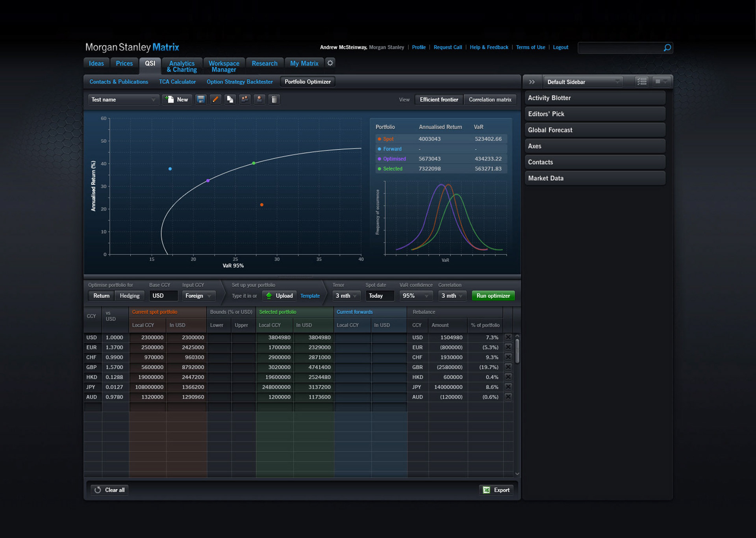756x538 pixels.
Task: Click the save portfolio floppy disk icon
Action: coord(201,100)
